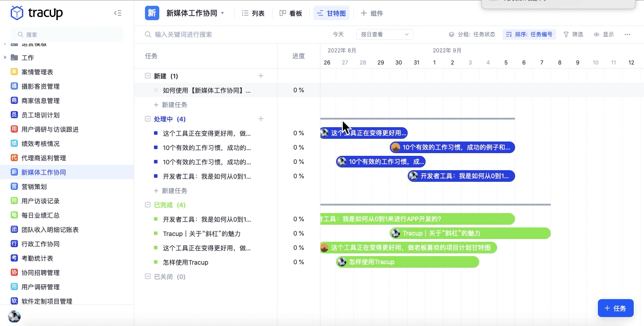Click the green 怎样使用Tracup Gantt bar
Image resolution: width=644 pixels, height=326 pixels.
[407, 262]
